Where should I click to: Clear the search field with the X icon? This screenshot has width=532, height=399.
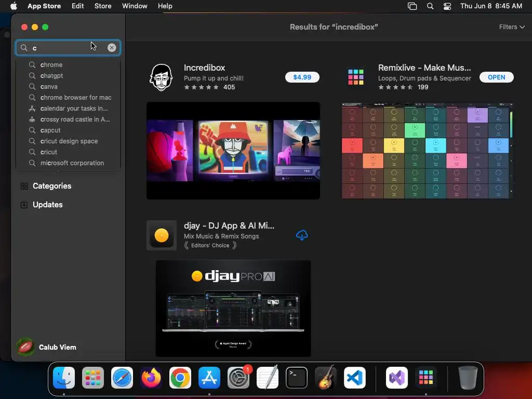pos(112,48)
